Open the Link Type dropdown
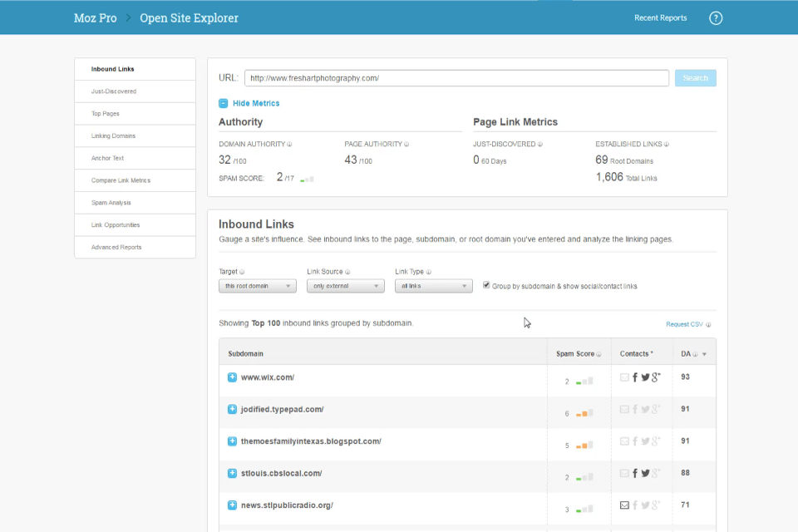 [x=434, y=286]
